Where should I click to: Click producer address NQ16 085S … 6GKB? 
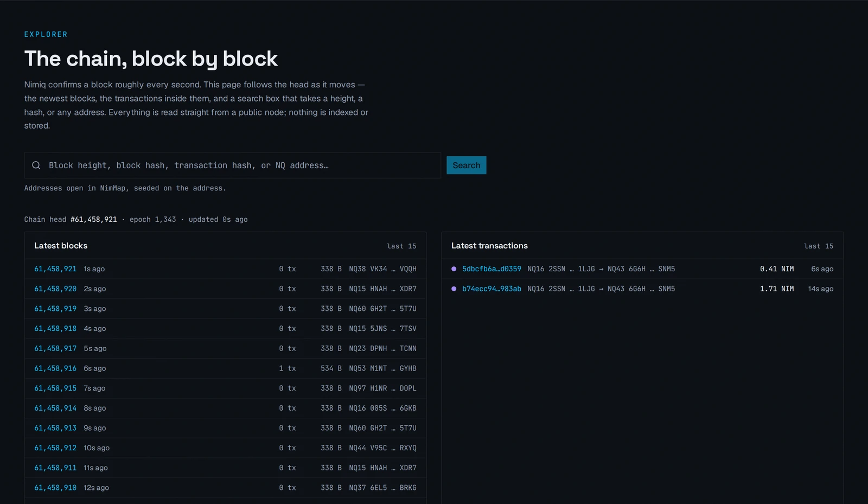382,409
